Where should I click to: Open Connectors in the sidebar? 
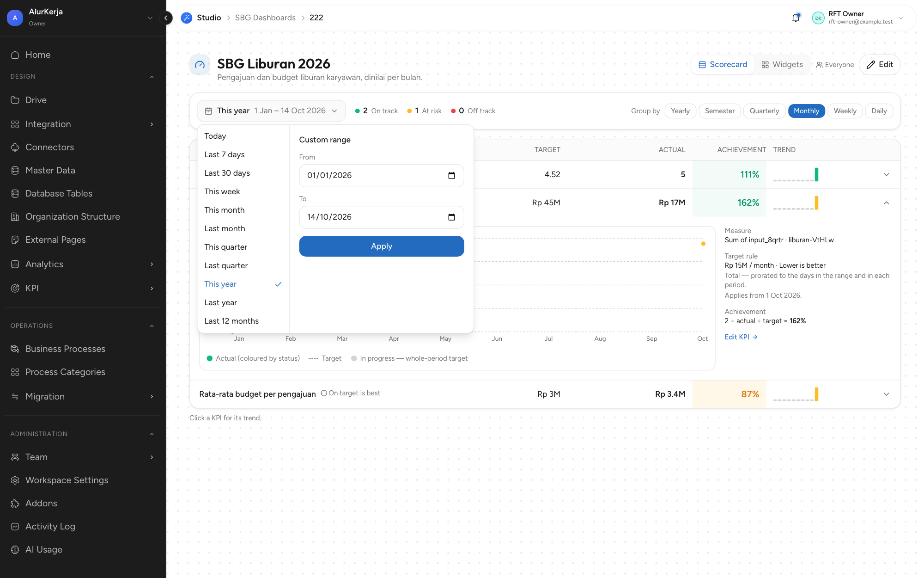point(83,147)
